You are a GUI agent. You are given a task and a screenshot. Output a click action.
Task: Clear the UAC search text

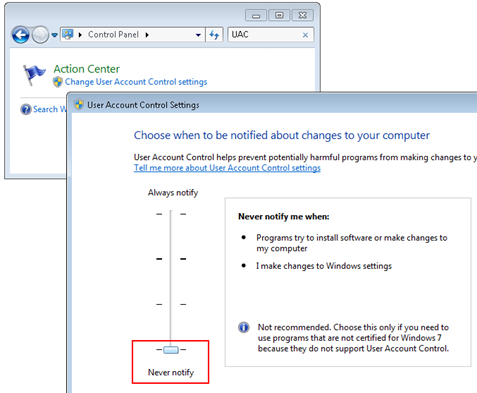(x=305, y=35)
